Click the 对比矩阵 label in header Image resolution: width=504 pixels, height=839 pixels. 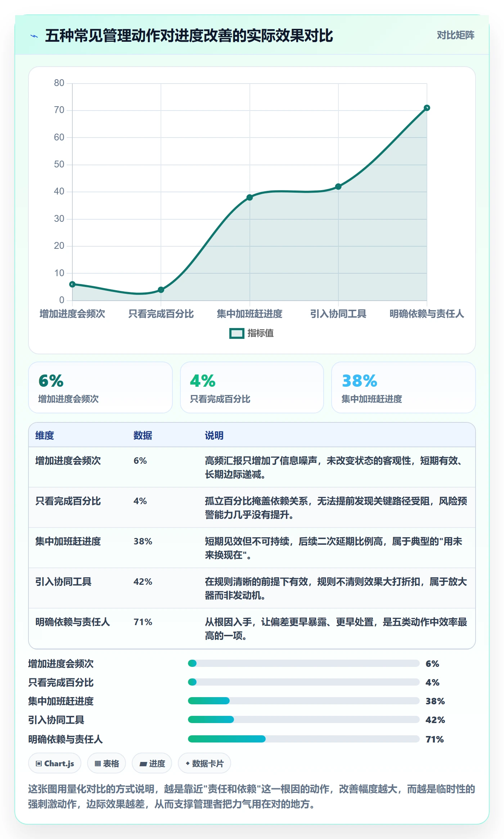tap(455, 35)
